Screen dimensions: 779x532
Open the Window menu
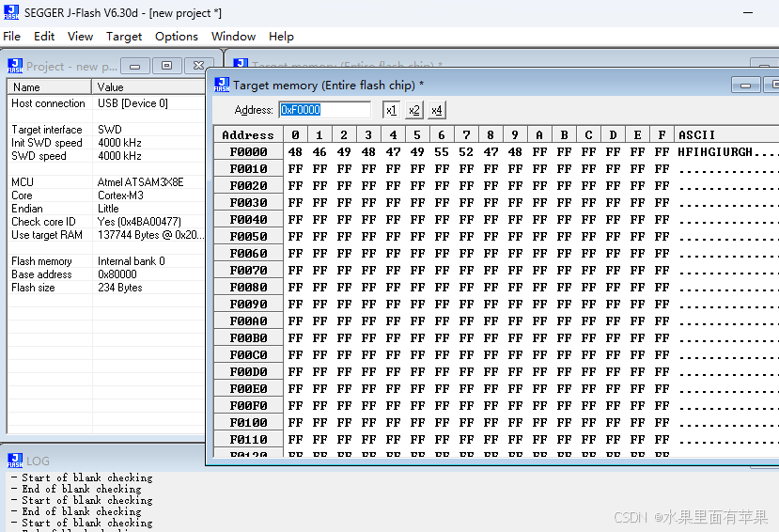pyautogui.click(x=233, y=37)
